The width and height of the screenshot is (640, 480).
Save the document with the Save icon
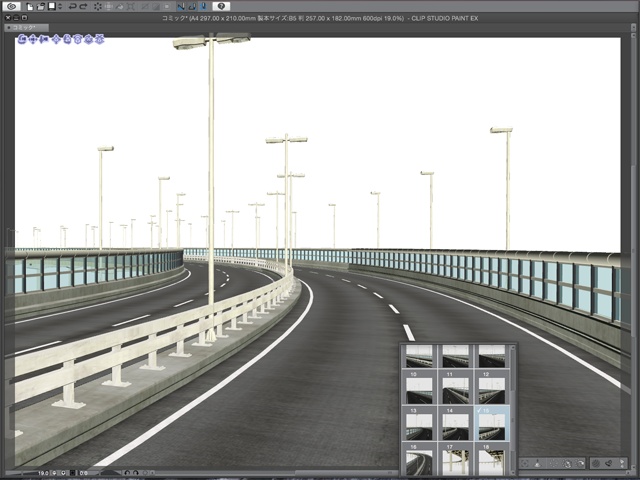51,6
